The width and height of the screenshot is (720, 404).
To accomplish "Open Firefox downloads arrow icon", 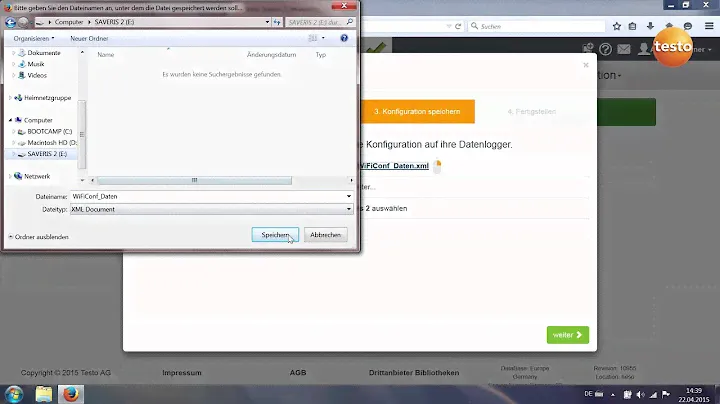I will [x=651, y=26].
